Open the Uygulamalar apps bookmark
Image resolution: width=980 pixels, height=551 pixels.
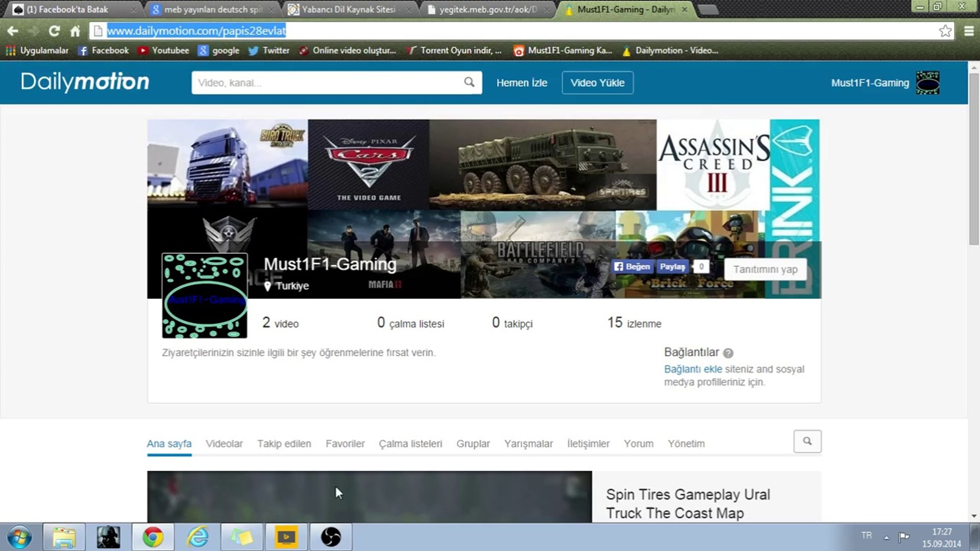pos(37,51)
